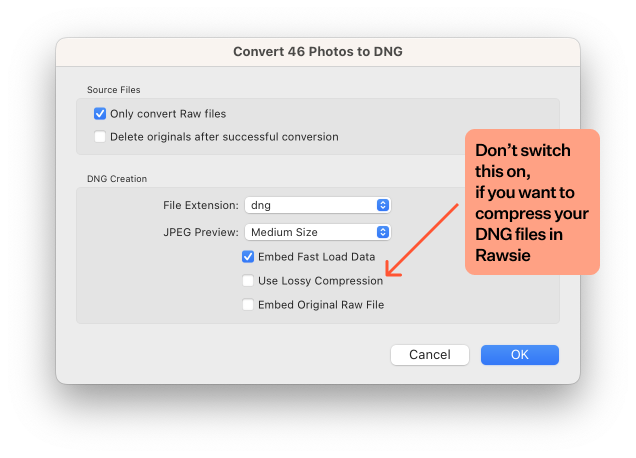Open the File Extension dng dropdown
Image resolution: width=636 pixels, height=458 pixels.
pos(318,205)
